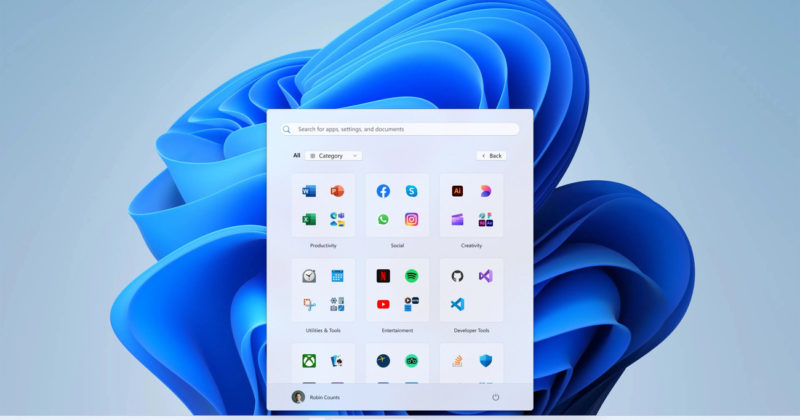800x420 pixels.
Task: Launch YouTube app icon
Action: click(x=383, y=304)
